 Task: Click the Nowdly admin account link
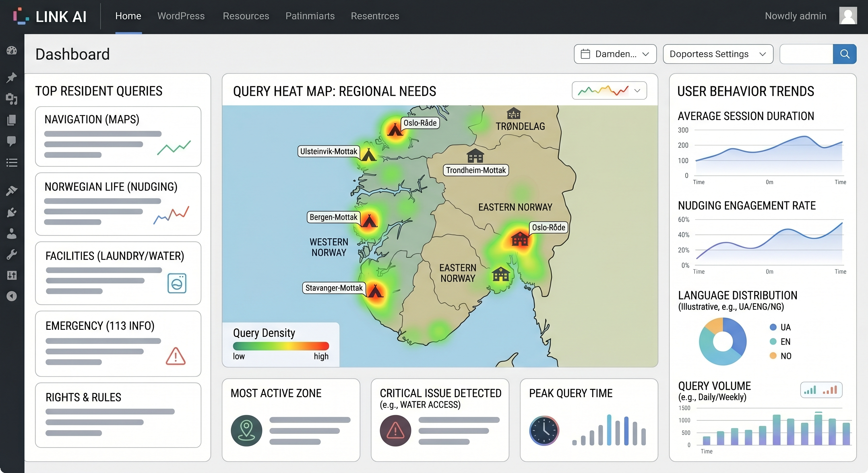pos(796,16)
